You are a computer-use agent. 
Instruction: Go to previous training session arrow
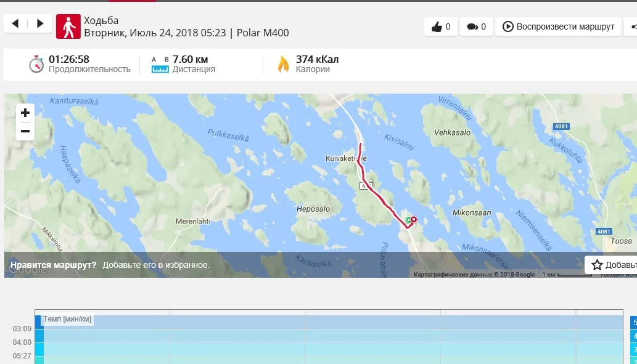pyautogui.click(x=15, y=23)
